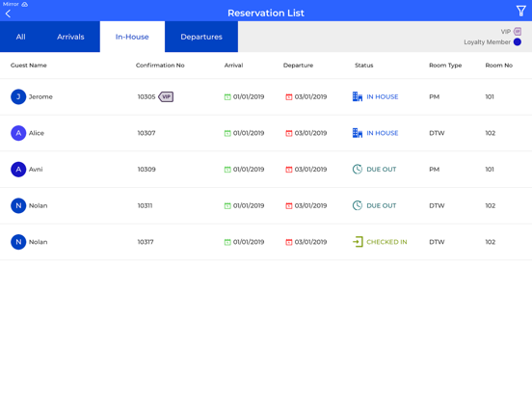Click Alice's In House building icon

point(358,133)
